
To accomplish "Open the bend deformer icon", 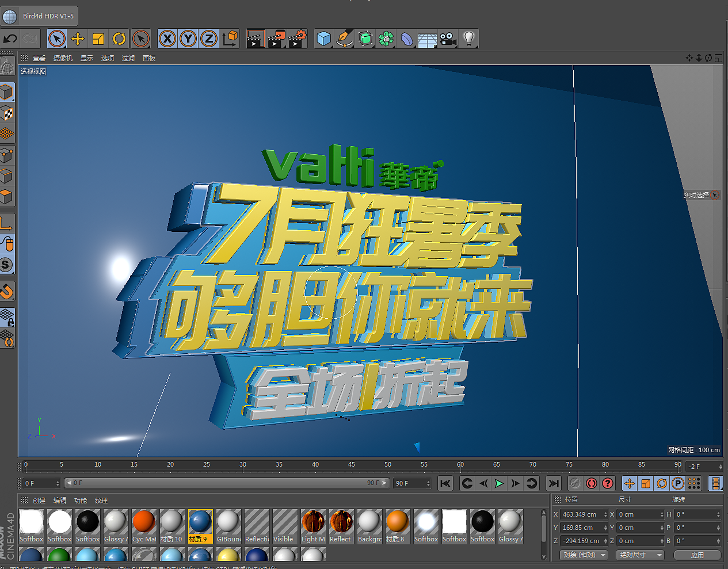I will (x=407, y=39).
